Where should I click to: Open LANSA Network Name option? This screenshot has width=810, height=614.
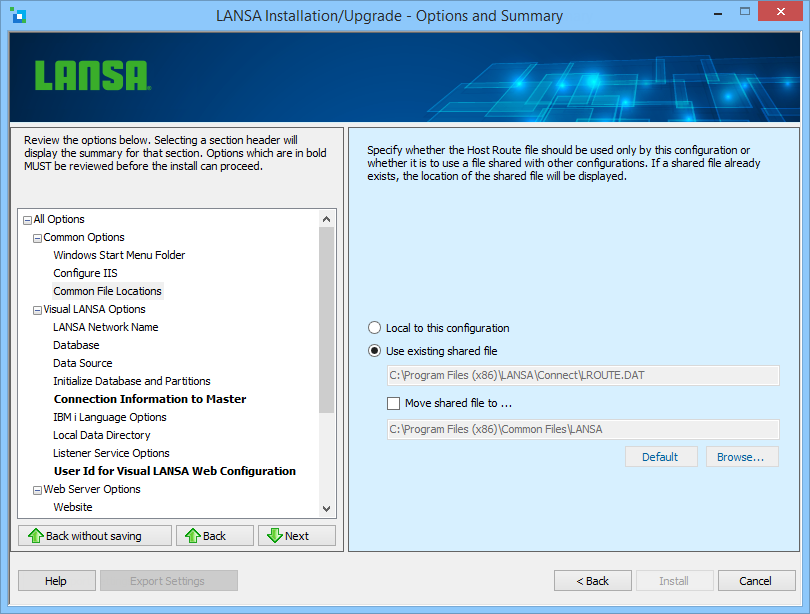click(106, 327)
